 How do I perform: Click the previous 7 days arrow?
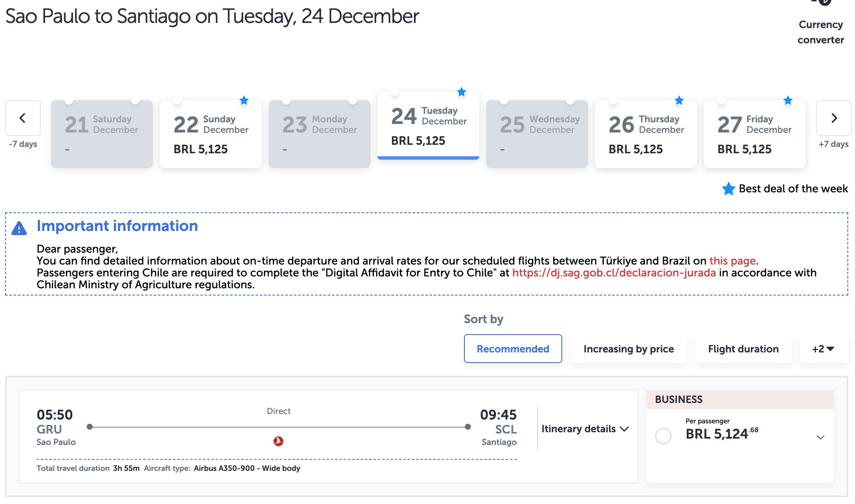[23, 118]
